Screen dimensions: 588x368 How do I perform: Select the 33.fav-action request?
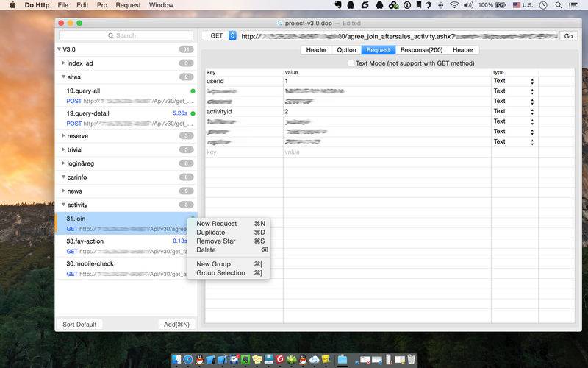[x=126, y=246]
